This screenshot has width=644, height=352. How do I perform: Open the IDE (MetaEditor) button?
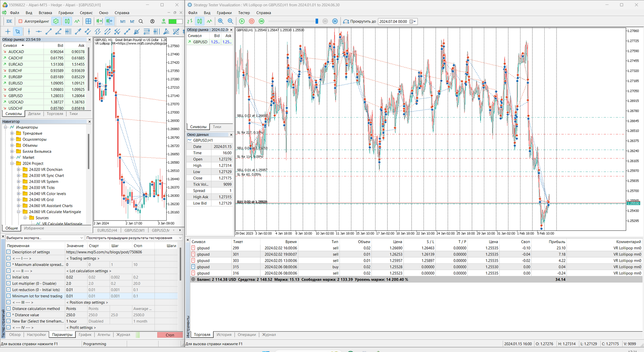click(9, 21)
